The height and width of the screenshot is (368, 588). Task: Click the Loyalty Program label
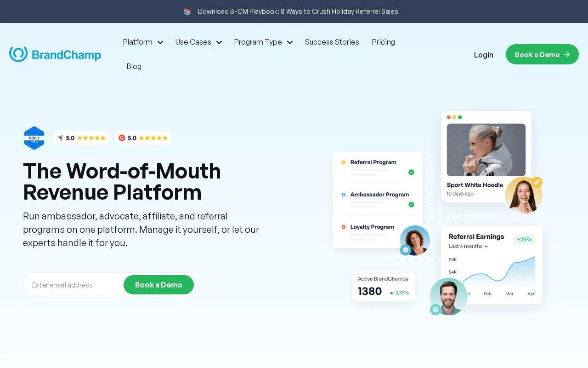(x=372, y=227)
